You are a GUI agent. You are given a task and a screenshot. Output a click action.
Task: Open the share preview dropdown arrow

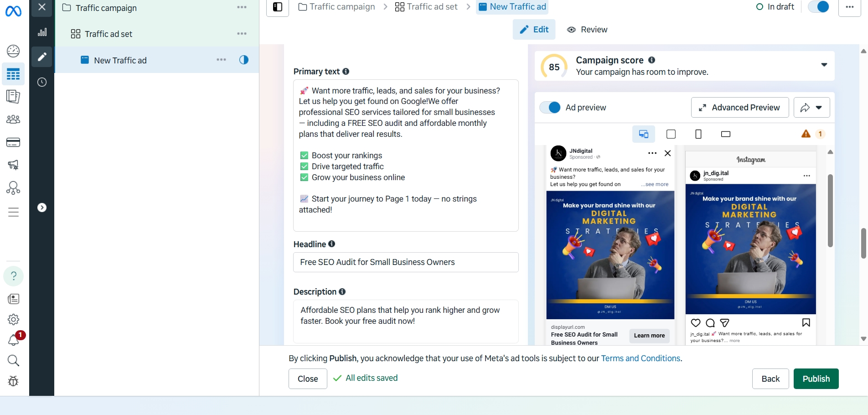pos(819,107)
